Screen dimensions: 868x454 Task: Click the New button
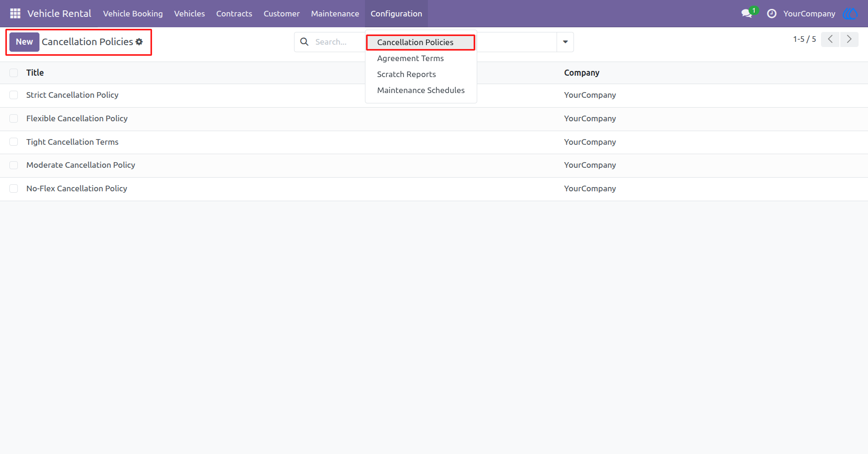(24, 42)
